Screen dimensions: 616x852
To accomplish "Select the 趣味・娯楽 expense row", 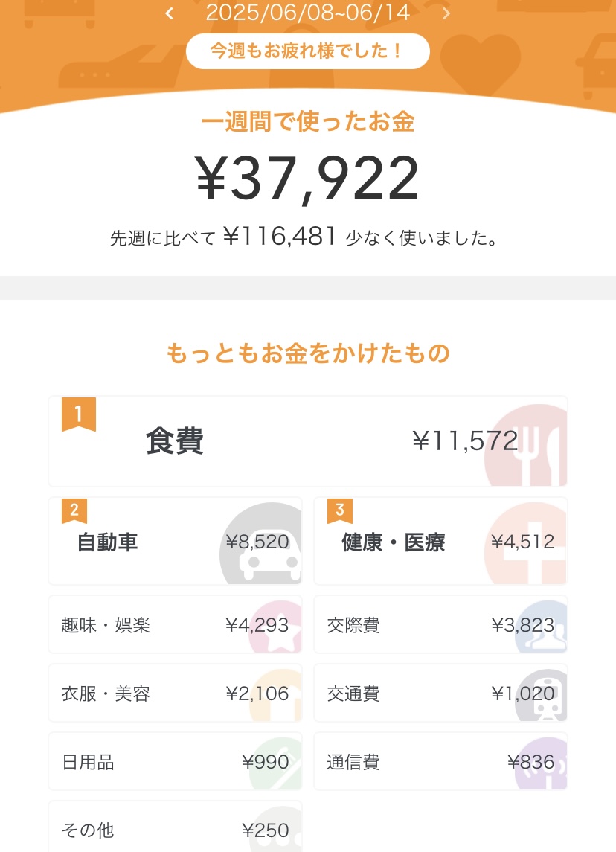I will tap(175, 625).
